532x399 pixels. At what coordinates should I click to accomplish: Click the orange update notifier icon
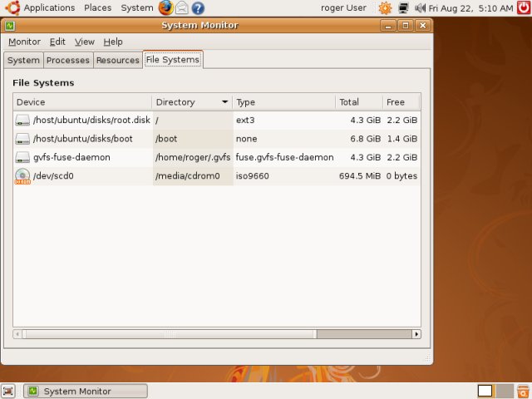pyautogui.click(x=385, y=8)
